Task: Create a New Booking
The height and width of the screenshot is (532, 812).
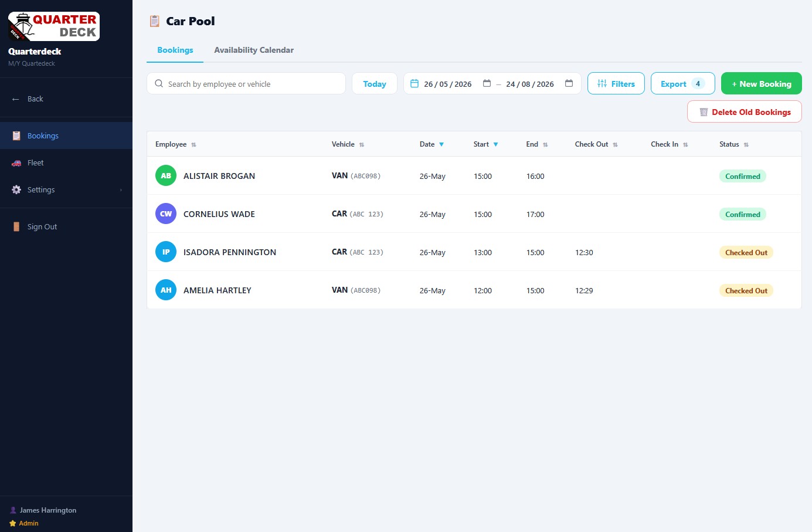Action: [762, 83]
